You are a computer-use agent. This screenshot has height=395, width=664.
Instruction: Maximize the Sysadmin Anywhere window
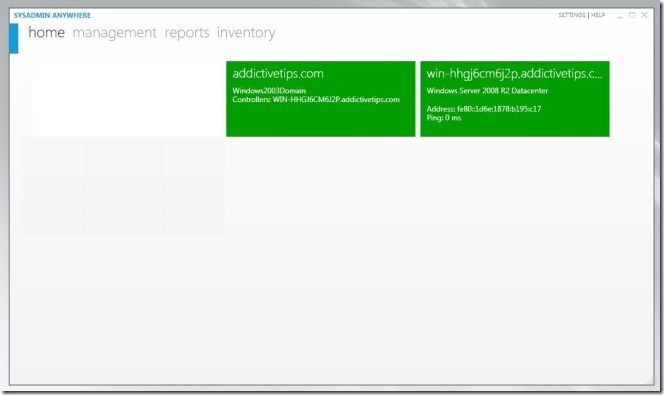(632, 15)
